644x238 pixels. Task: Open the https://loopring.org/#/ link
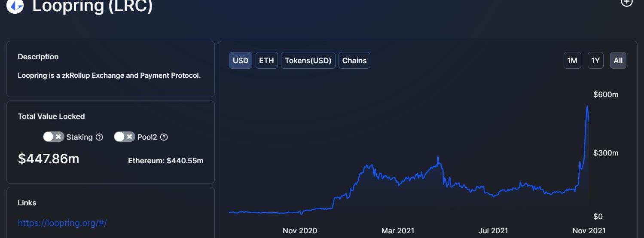62,223
